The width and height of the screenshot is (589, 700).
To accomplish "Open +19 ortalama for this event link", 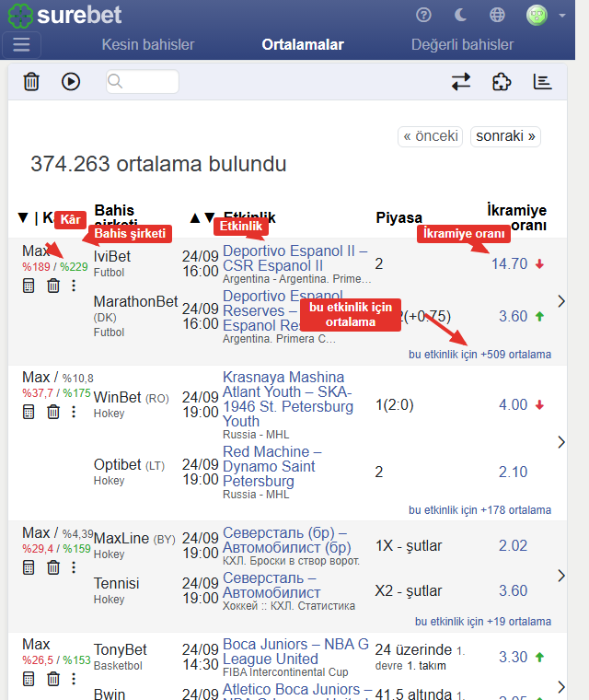I will (x=483, y=622).
